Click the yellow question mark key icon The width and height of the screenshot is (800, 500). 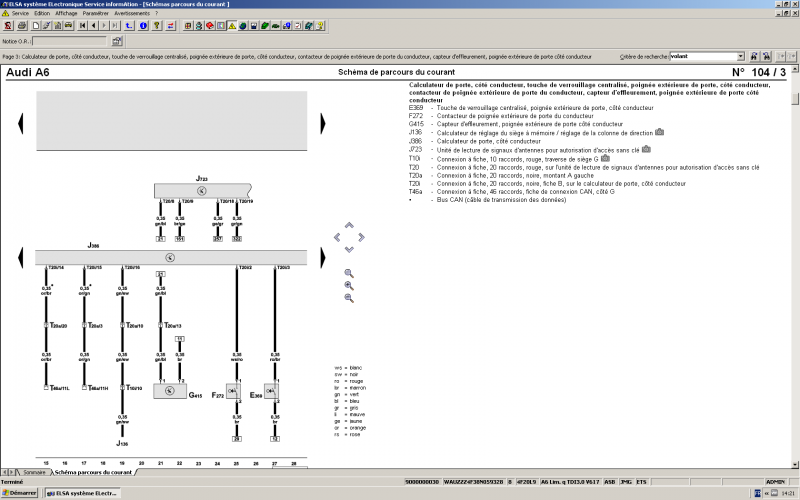[157, 26]
